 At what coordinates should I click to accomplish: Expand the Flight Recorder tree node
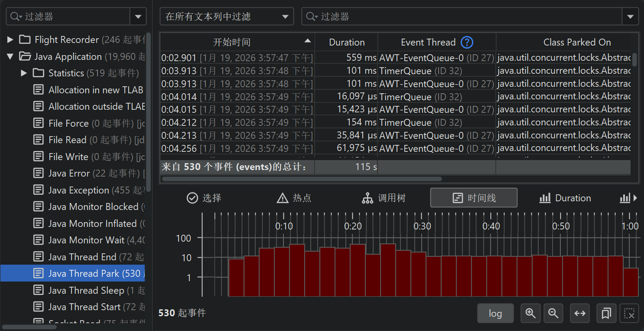tap(10, 40)
